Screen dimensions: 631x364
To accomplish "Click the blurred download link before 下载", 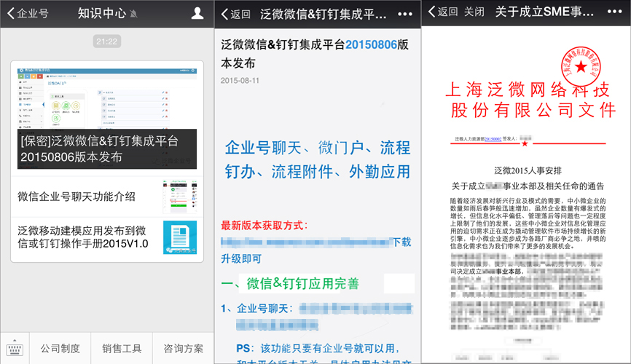I will pyautogui.click(x=306, y=242).
